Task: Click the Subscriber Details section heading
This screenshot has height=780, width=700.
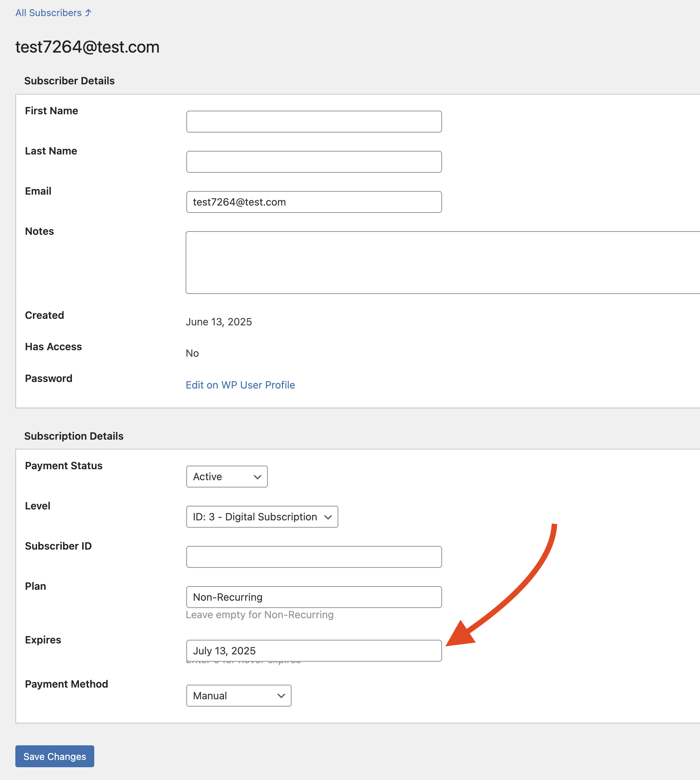Action: 69,81
